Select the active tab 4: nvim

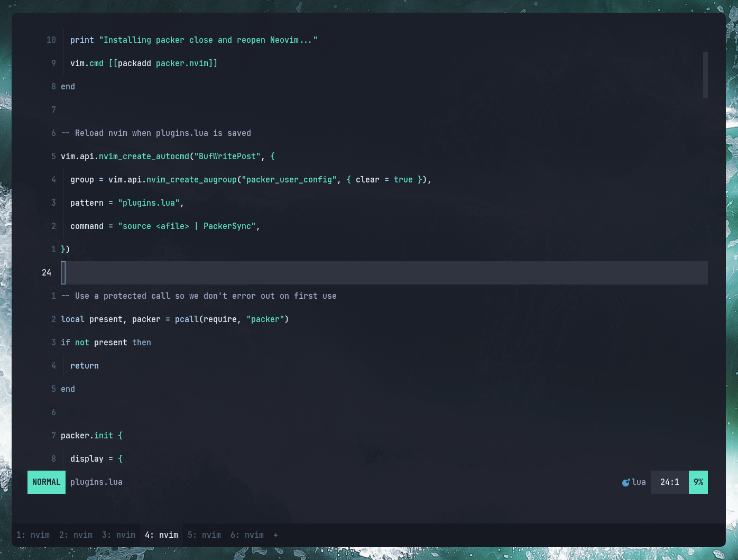[161, 535]
